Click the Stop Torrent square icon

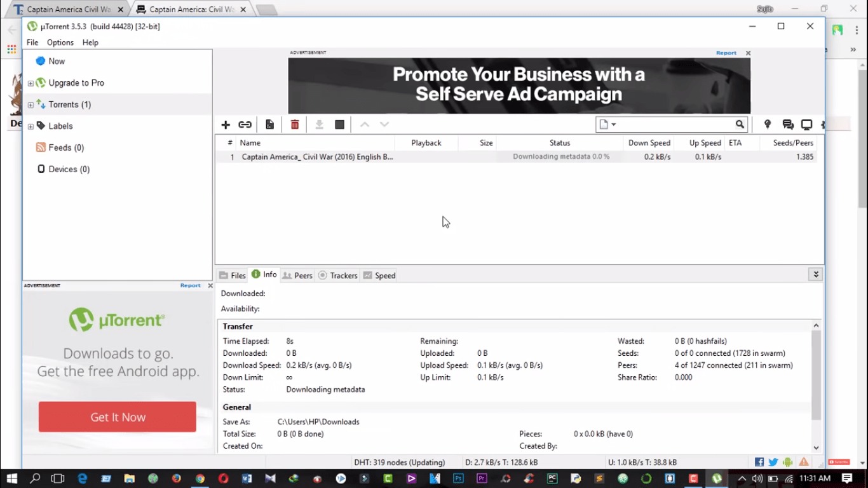[340, 125]
